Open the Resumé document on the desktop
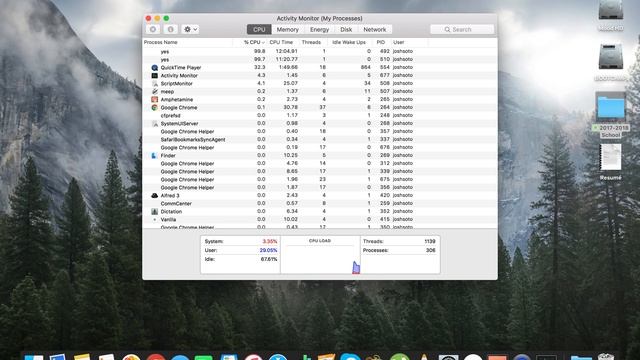 611,157
